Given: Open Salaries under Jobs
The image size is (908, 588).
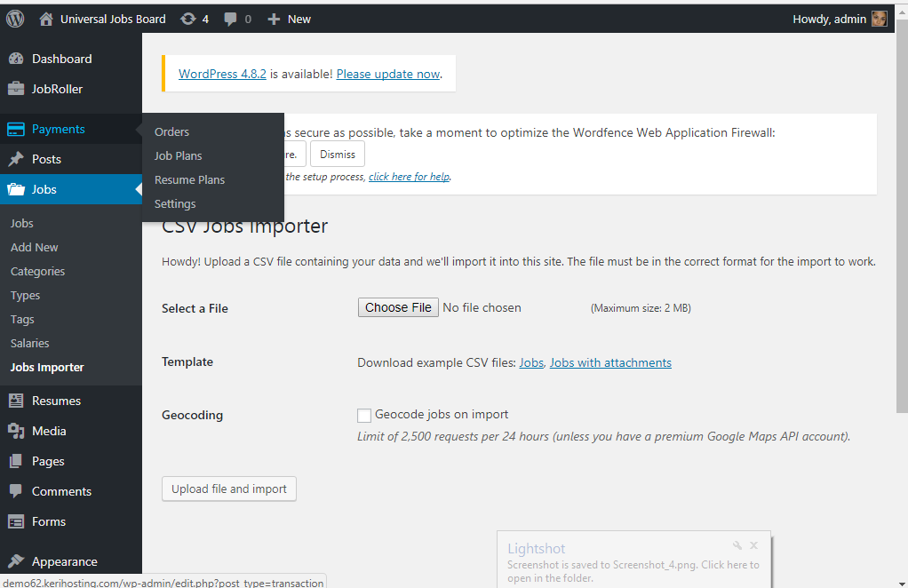Looking at the screenshot, I should pyautogui.click(x=29, y=343).
